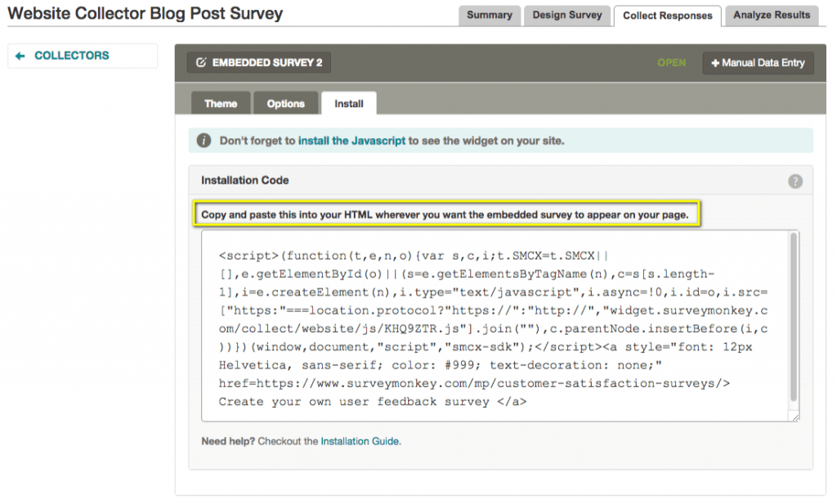Image resolution: width=837 pixels, height=504 pixels.
Task: Switch to the Summary tab
Action: click(x=490, y=15)
